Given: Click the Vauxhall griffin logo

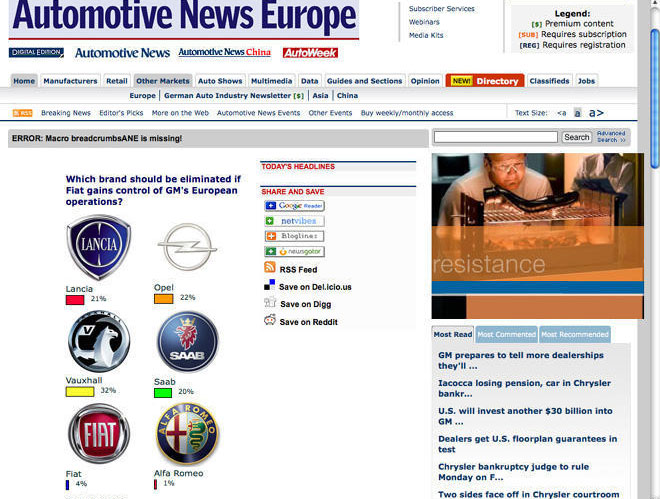Looking at the screenshot, I should pos(99,341).
